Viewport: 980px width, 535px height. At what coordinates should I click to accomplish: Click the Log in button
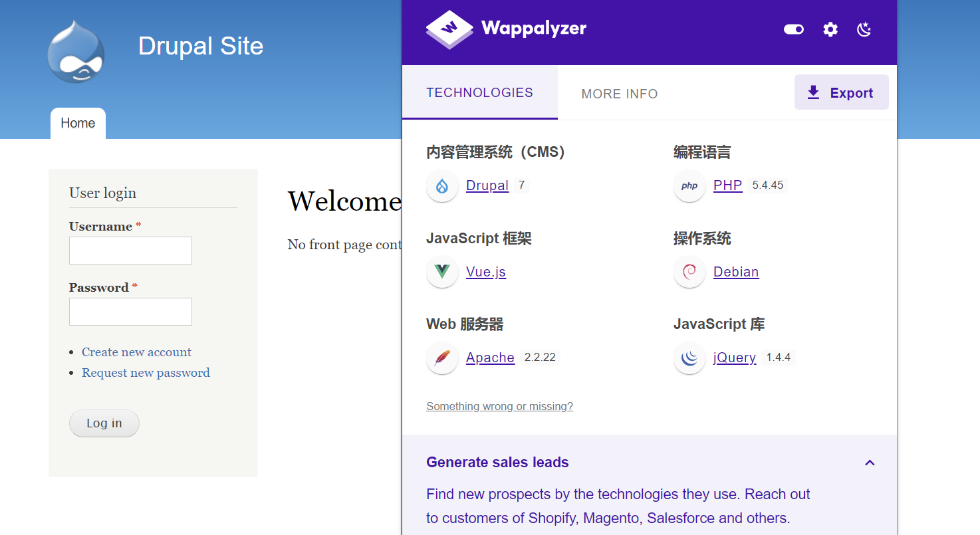(104, 423)
